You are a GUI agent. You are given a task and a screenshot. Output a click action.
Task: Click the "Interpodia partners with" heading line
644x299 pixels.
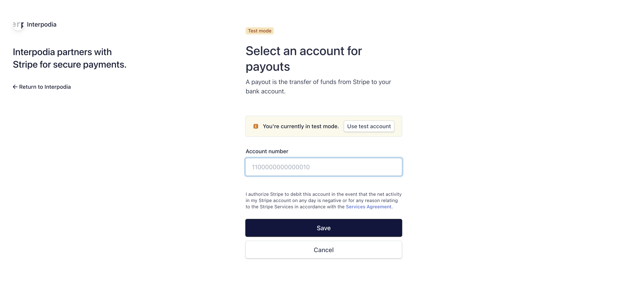(62, 52)
